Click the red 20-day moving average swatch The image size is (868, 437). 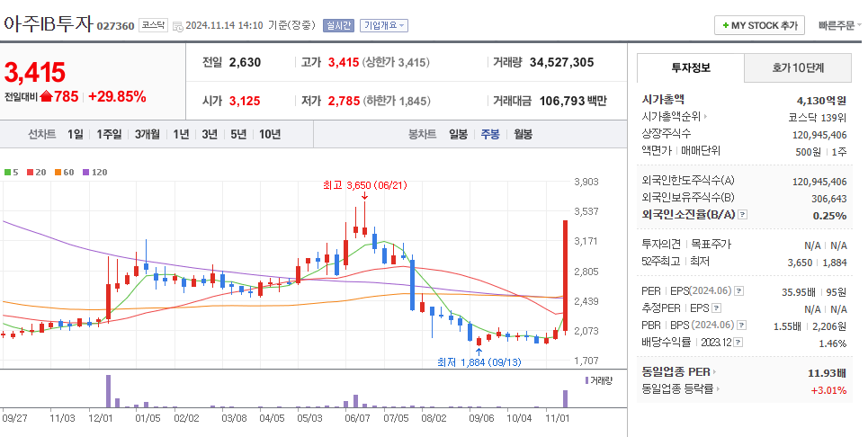tap(30, 173)
